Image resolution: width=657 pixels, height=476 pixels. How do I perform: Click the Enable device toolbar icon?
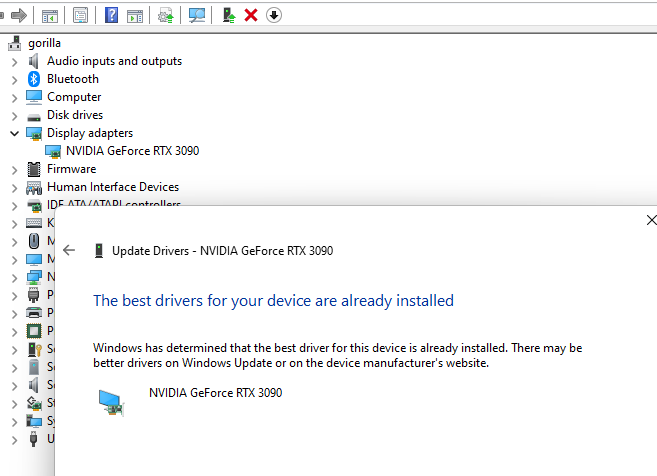coord(229,16)
